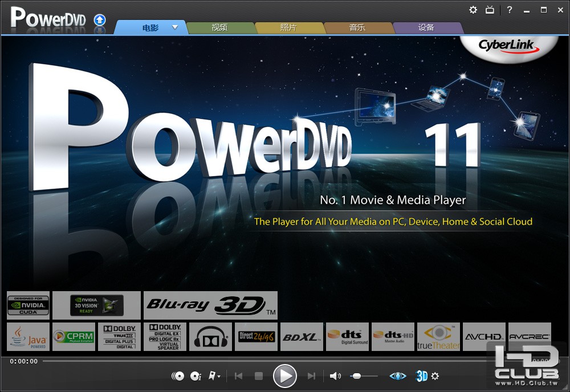Click the NVIDIA CUDA badge
The height and width of the screenshot is (392, 570).
(28, 305)
